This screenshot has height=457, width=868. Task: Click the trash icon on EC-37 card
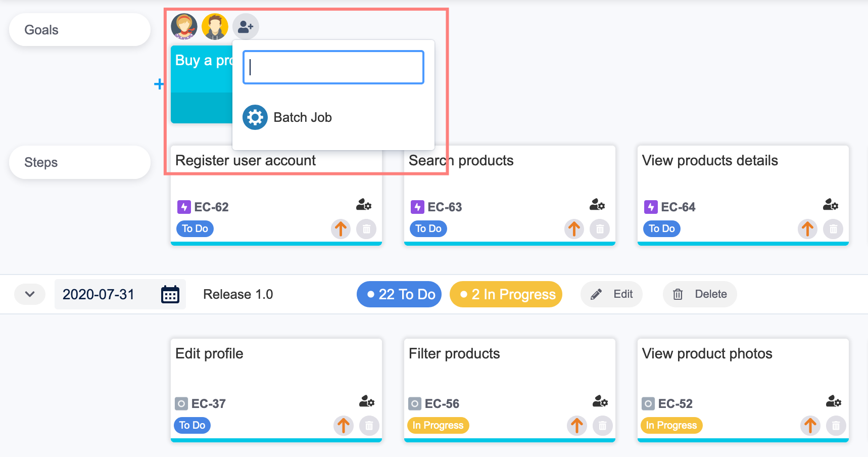369,426
